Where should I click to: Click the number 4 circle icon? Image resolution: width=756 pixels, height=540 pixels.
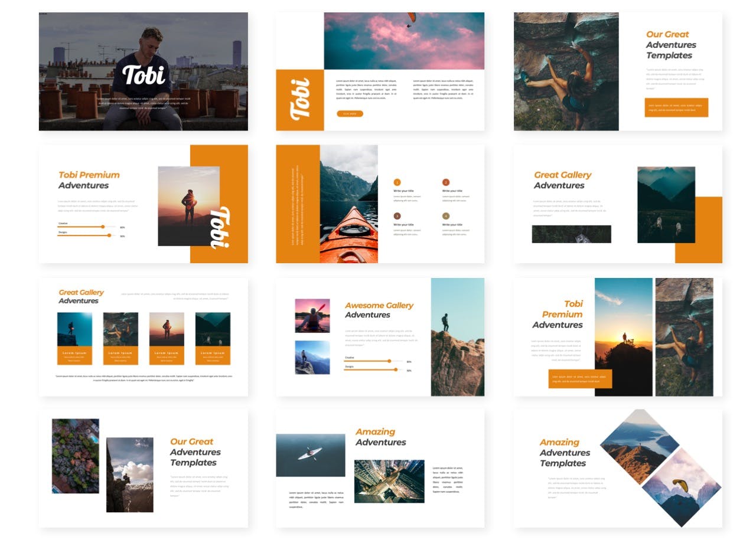(x=445, y=216)
